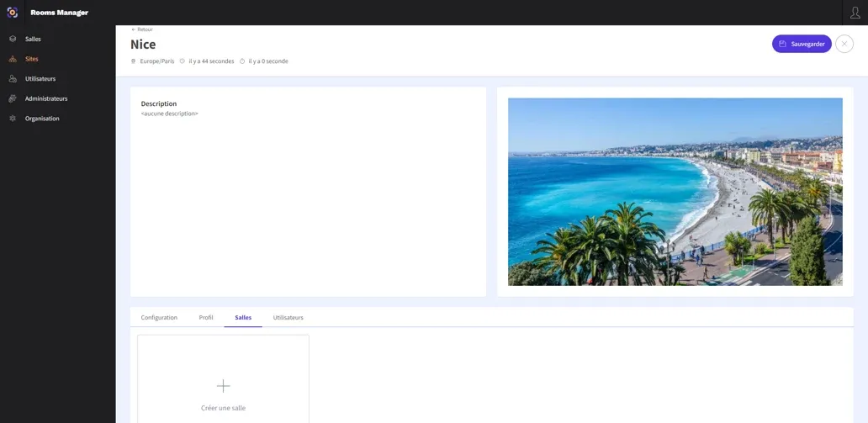Click the Utilisateurs sidebar icon

click(x=13, y=79)
